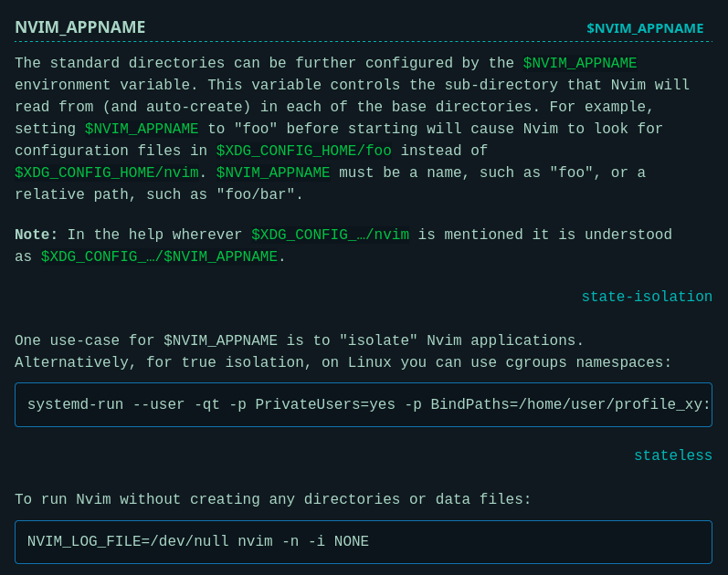728x575 pixels.
Task: Click the bold "Note:" label
Action: click(x=37, y=235)
